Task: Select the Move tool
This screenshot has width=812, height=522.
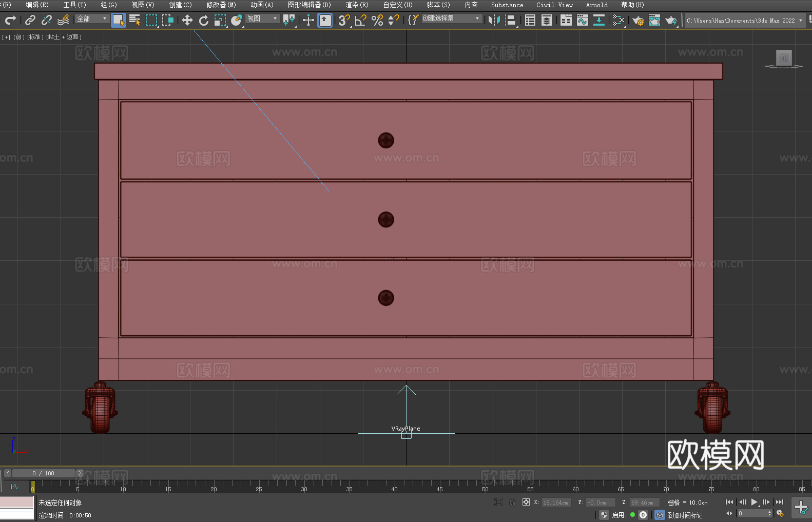Action: tap(187, 20)
